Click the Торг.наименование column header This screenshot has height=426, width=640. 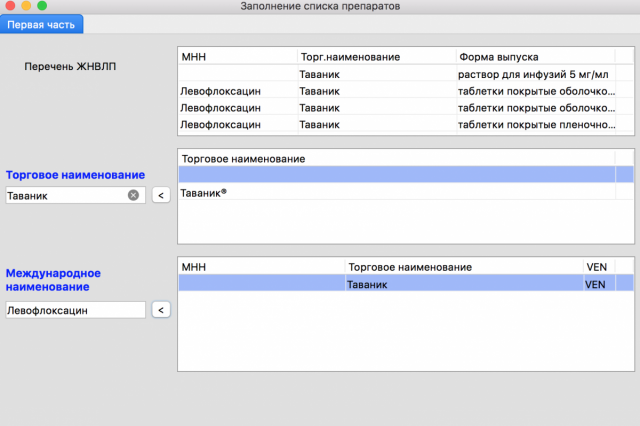click(x=377, y=57)
